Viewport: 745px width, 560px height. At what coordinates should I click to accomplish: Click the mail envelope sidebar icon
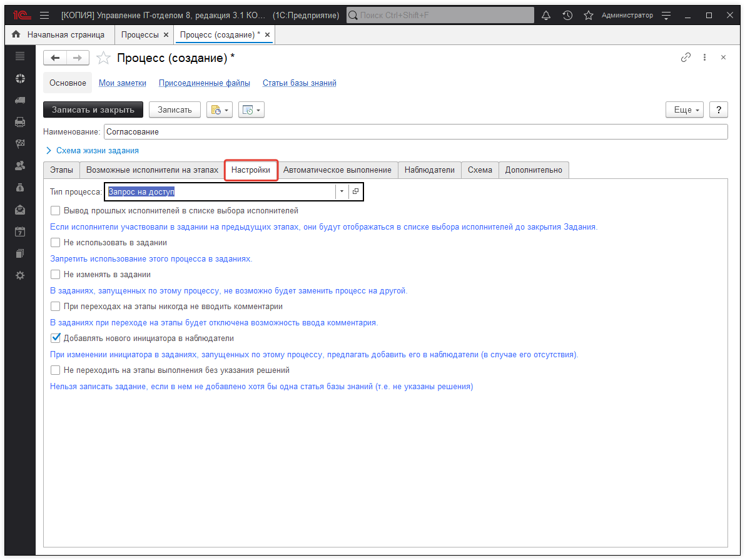[x=20, y=210]
